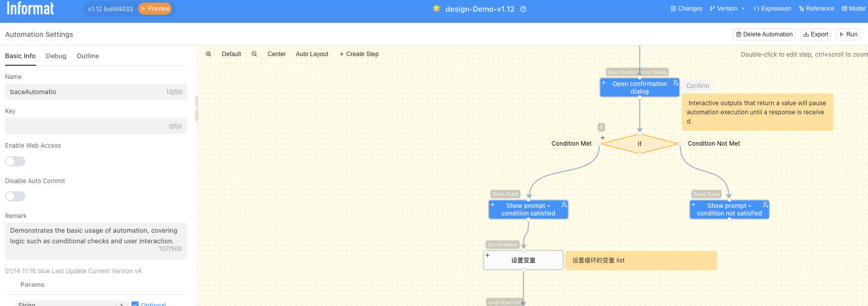Click user icon on condition not satisfied node
Screen dimensions: 868x306
(x=765, y=205)
